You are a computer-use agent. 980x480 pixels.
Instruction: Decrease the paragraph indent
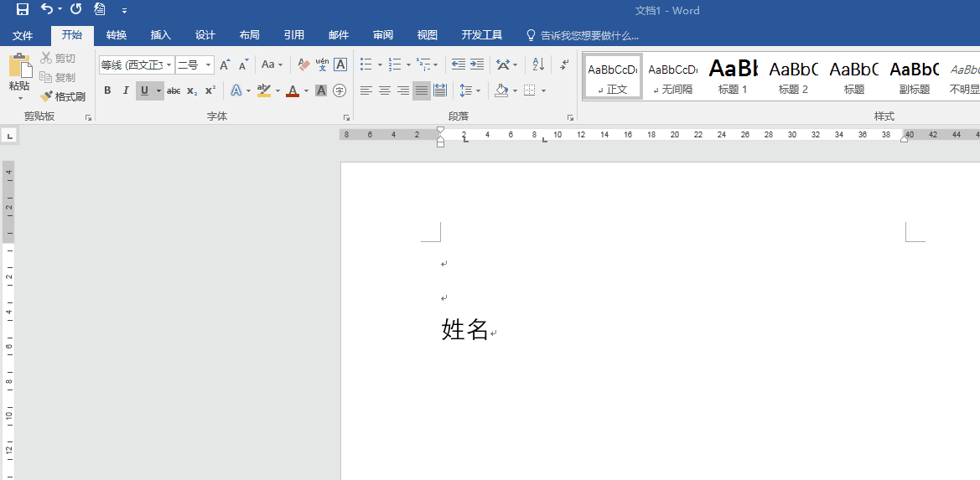[458, 65]
